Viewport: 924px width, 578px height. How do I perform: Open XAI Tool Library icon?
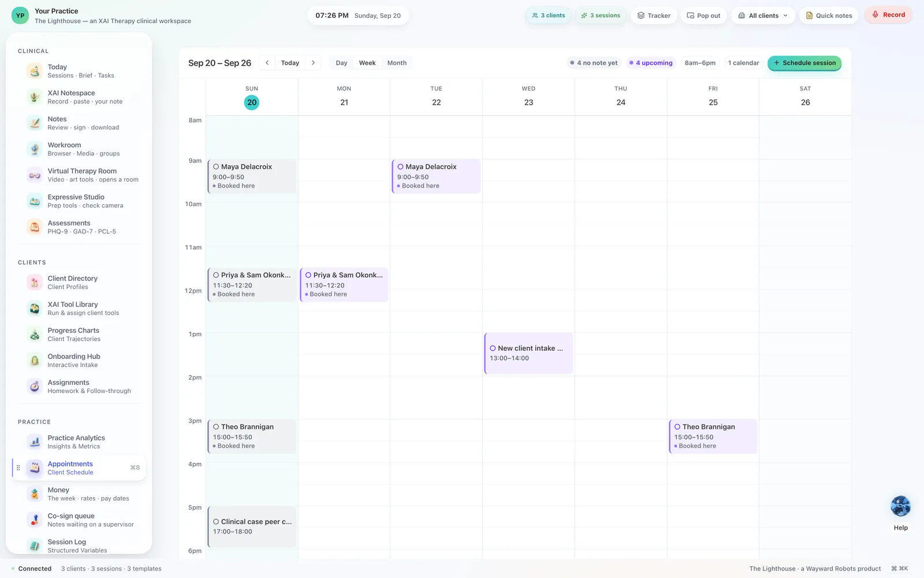[x=35, y=309]
